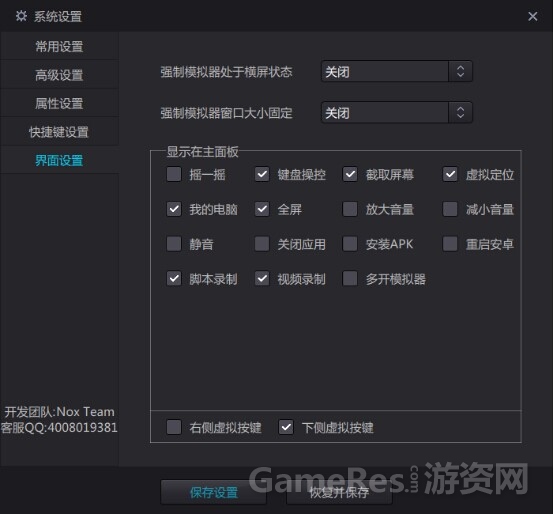
Task: Disable the 截取屏幕 checkbox
Action: point(350,174)
